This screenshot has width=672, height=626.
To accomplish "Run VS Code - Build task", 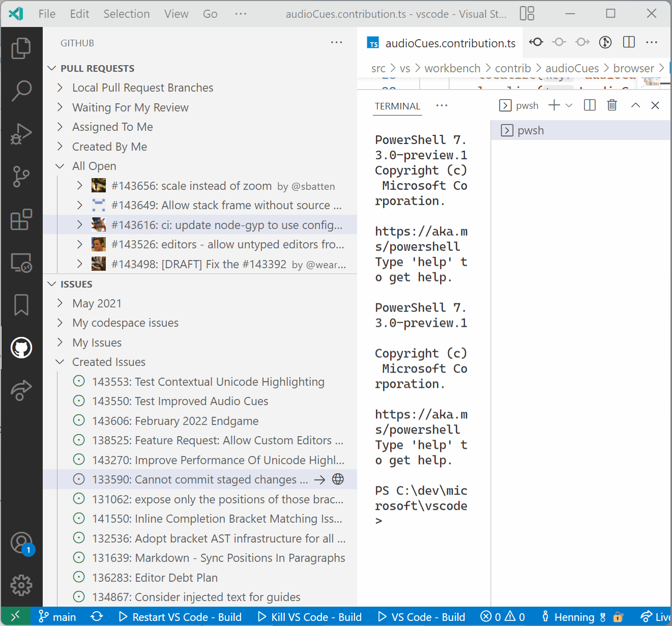I will [x=422, y=617].
